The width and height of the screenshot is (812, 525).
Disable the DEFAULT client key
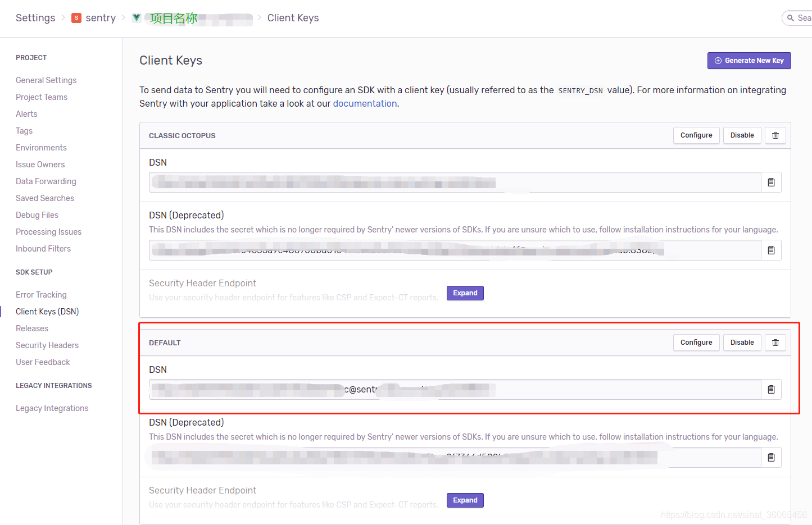tap(742, 343)
